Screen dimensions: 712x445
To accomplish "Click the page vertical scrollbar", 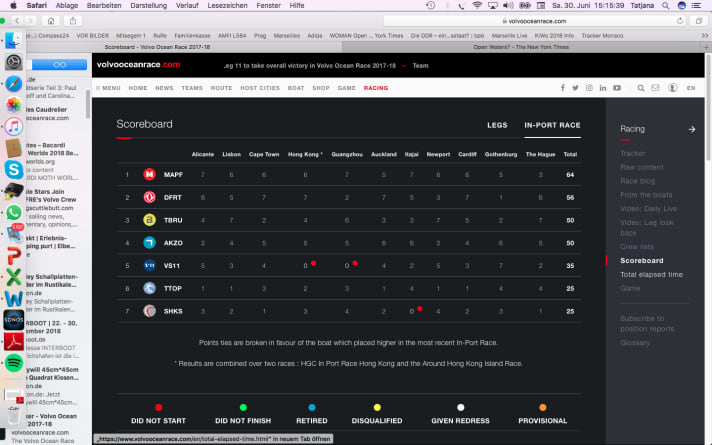I will pyautogui.click(x=708, y=107).
